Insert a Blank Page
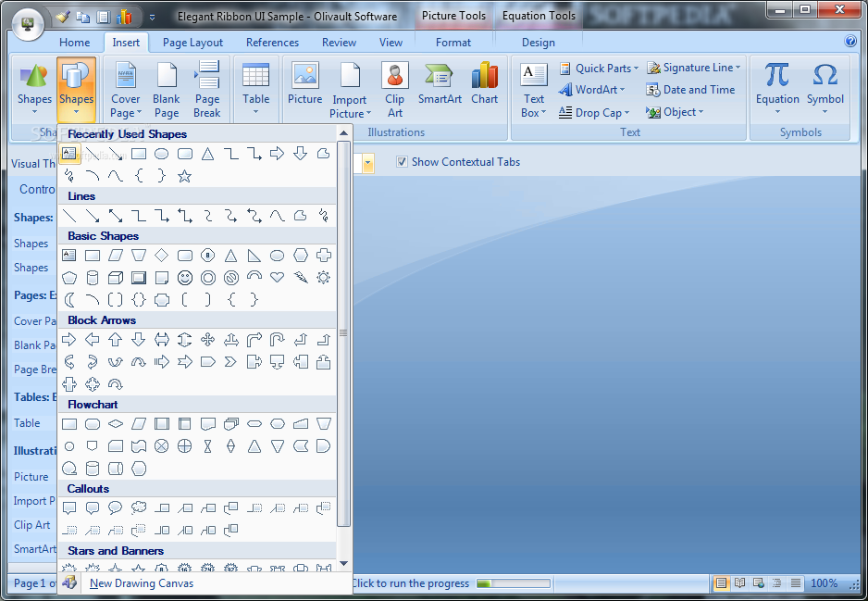This screenshot has width=868, height=601. pos(167,90)
